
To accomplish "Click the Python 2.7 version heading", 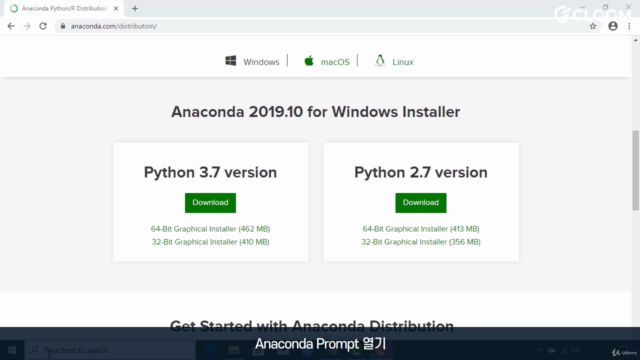I will tap(421, 172).
